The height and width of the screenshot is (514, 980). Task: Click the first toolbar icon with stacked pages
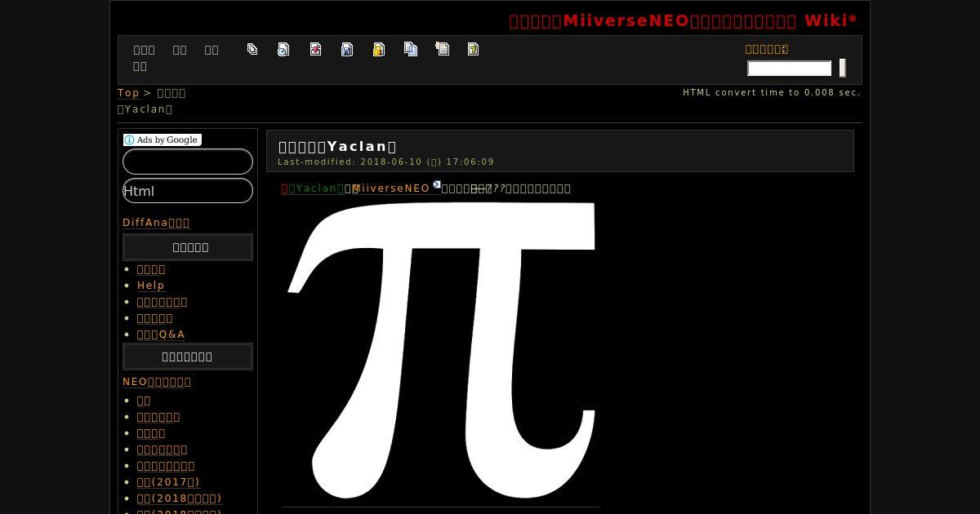click(252, 49)
